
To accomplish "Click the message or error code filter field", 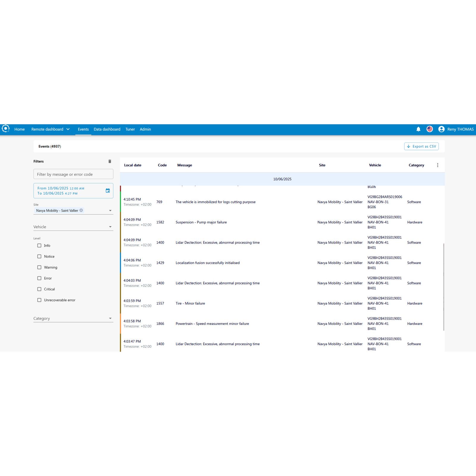I will pyautogui.click(x=73, y=174).
